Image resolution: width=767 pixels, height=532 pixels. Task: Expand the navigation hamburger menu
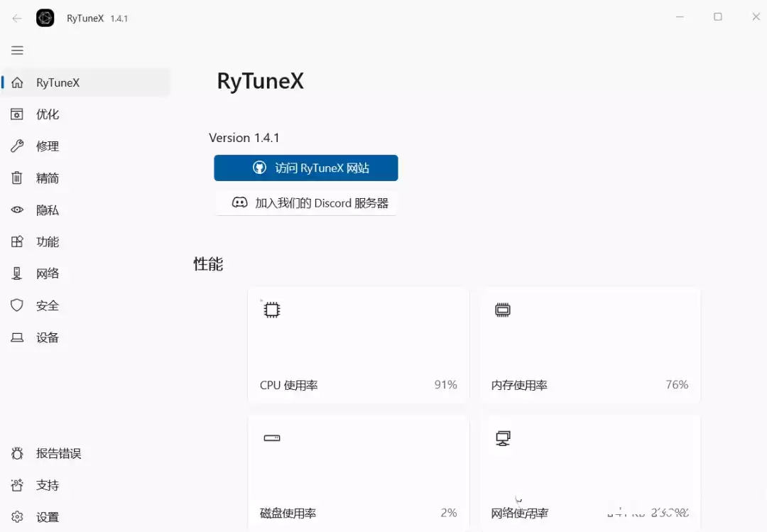pos(17,50)
